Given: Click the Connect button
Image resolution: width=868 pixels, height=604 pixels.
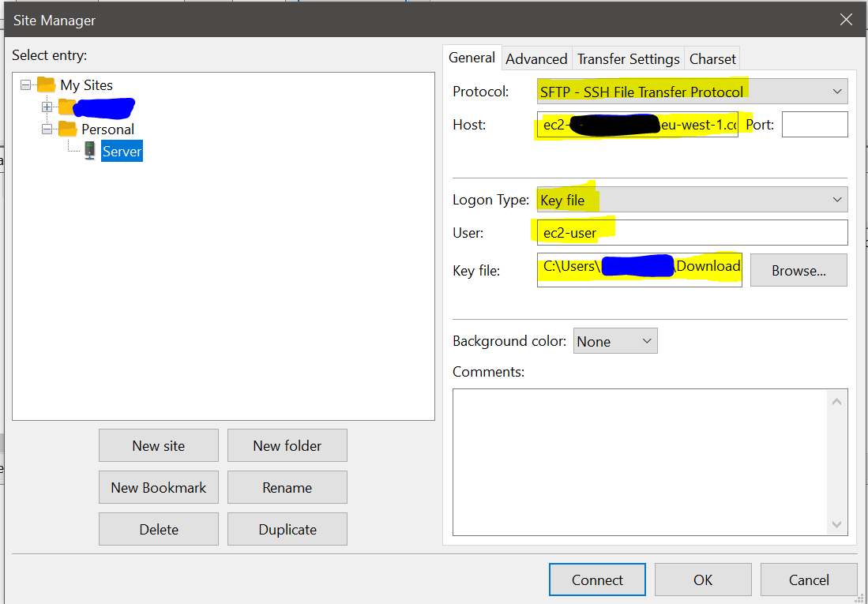Looking at the screenshot, I should tap(597, 579).
